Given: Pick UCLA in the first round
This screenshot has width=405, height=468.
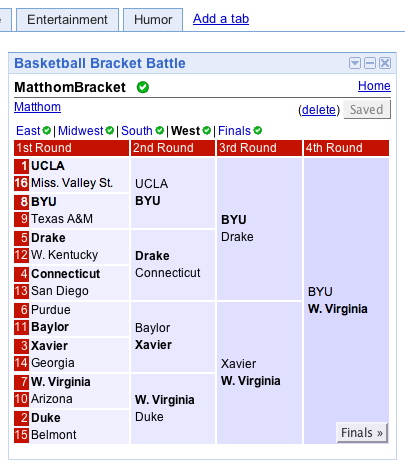Looking at the screenshot, I should click(x=48, y=166).
